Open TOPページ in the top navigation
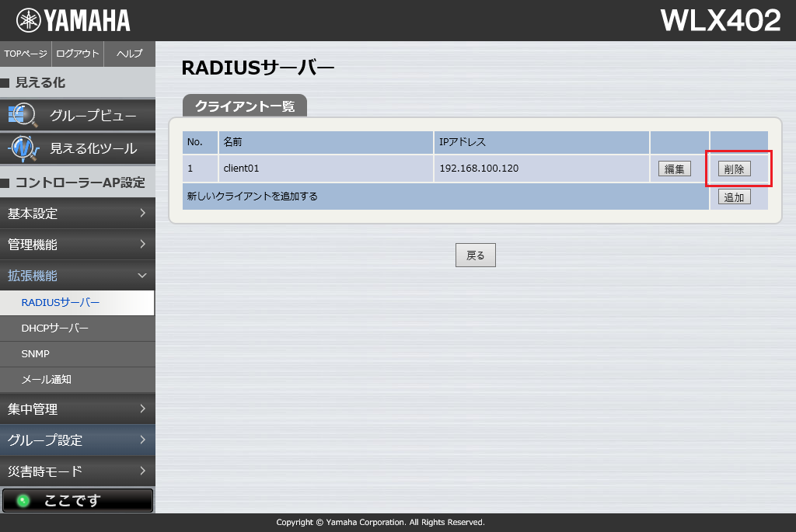Viewport: 796px width, 532px height. (26, 54)
